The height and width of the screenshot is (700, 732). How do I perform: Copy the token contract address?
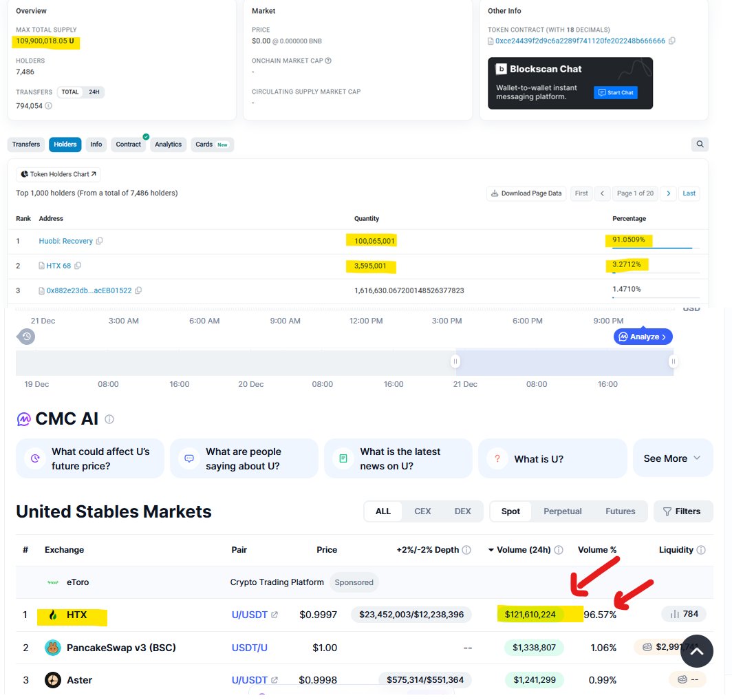click(x=671, y=41)
